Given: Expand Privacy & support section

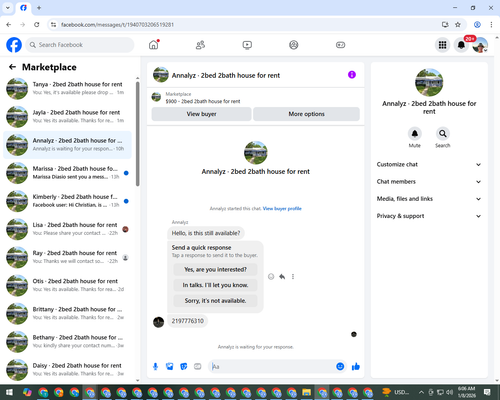Looking at the screenshot, I should tap(429, 216).
